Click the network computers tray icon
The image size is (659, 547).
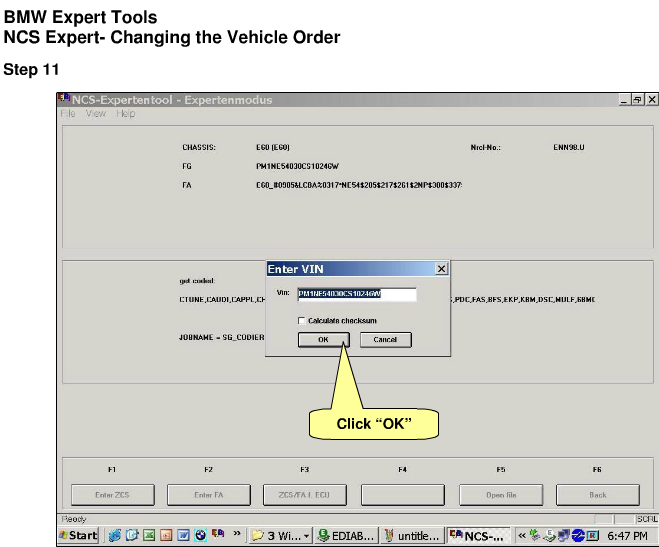(x=564, y=535)
